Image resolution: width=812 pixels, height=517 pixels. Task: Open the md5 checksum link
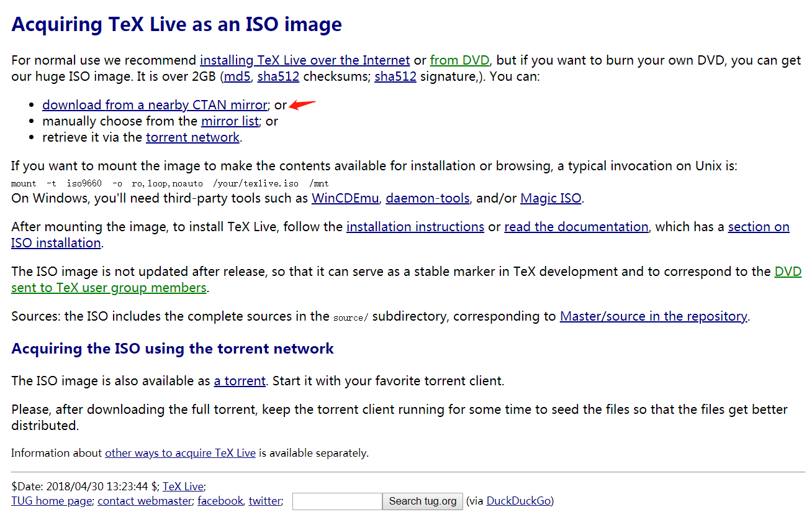(236, 77)
